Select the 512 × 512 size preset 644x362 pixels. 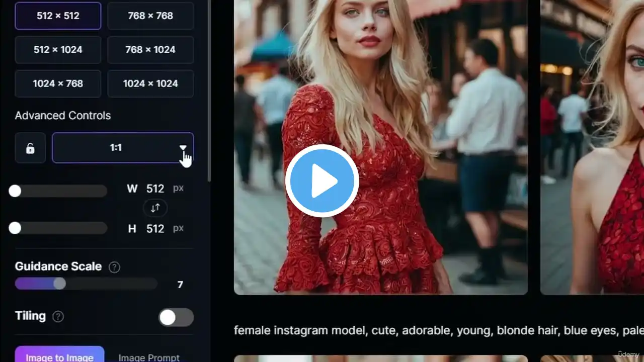[x=58, y=16]
